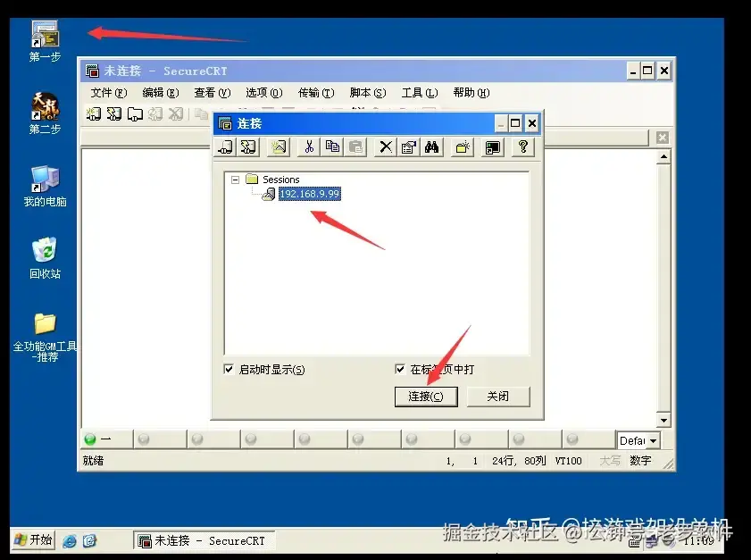The height and width of the screenshot is (560, 751).
Task: Select the 192.168.9.99 session
Action: click(x=309, y=194)
